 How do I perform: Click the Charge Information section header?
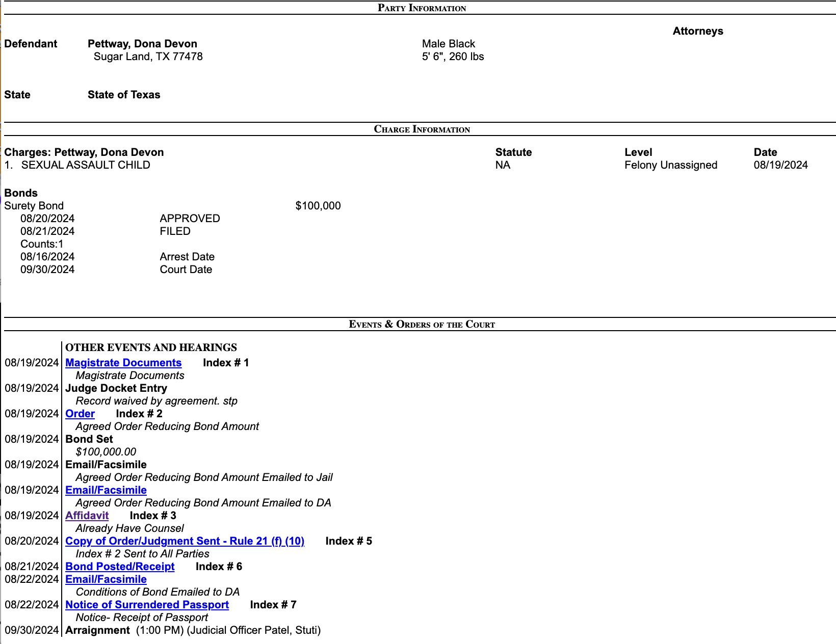click(422, 129)
